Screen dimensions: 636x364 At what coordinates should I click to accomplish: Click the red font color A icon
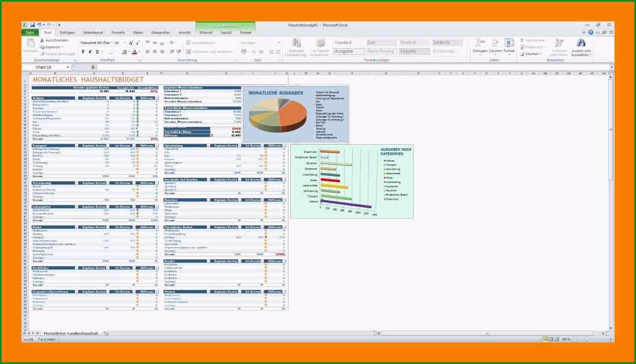point(134,52)
